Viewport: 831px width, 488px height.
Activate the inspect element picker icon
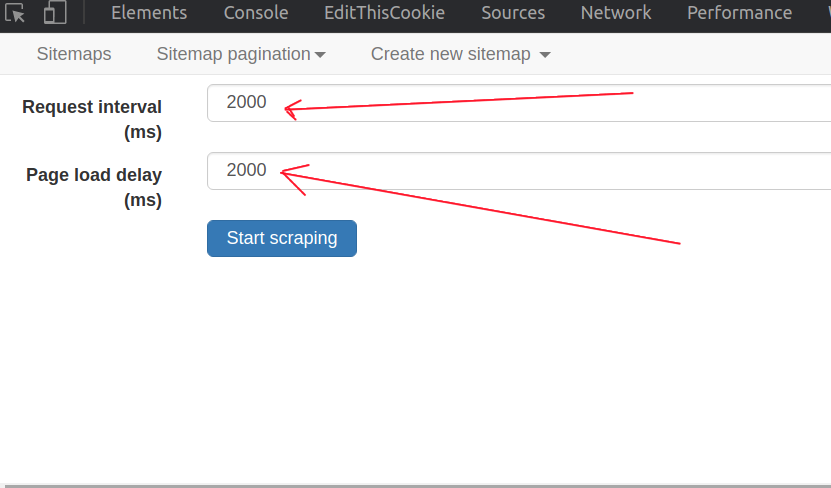(14, 12)
